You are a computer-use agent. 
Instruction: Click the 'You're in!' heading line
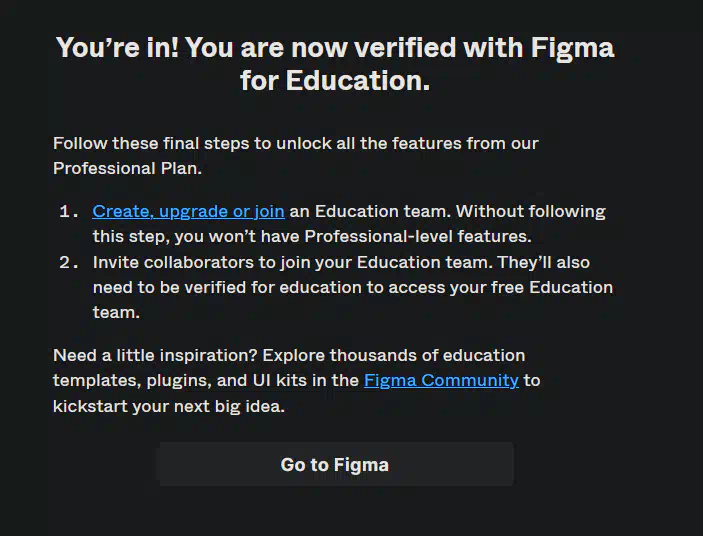(x=335, y=48)
